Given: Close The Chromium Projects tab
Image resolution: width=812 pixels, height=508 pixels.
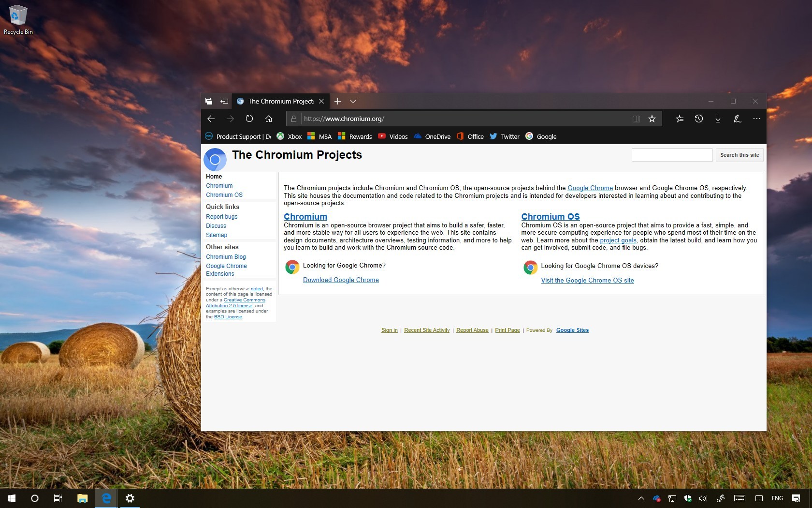Looking at the screenshot, I should [x=321, y=101].
